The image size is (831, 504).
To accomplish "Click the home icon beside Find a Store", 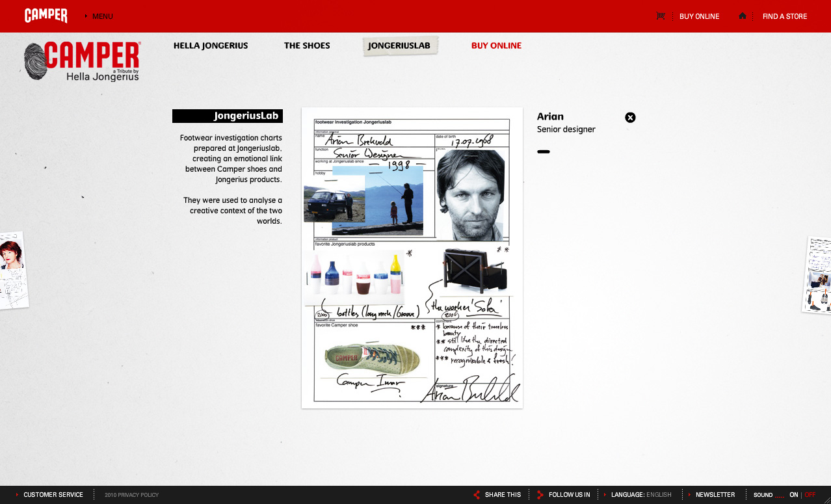I will pyautogui.click(x=743, y=16).
